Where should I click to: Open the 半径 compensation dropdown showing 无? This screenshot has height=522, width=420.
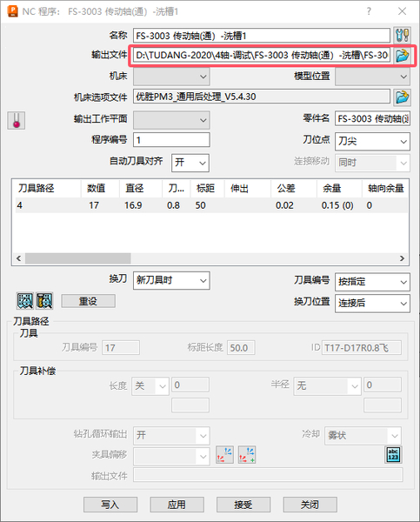(328, 386)
